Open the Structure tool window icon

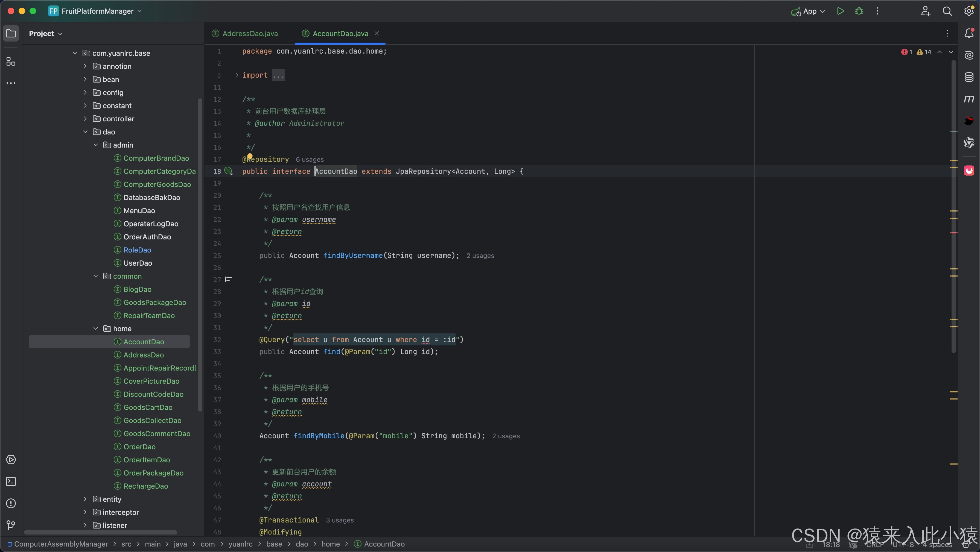(x=11, y=61)
